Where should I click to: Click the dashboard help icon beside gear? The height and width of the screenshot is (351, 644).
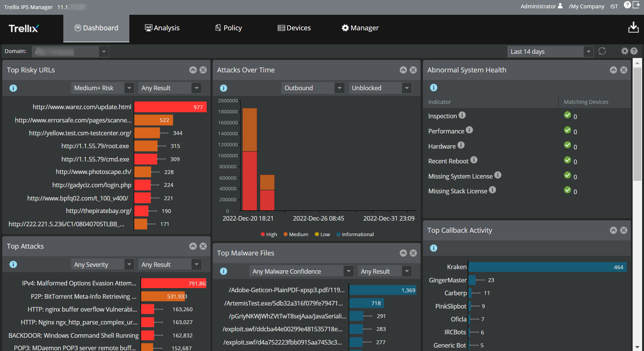tap(634, 51)
